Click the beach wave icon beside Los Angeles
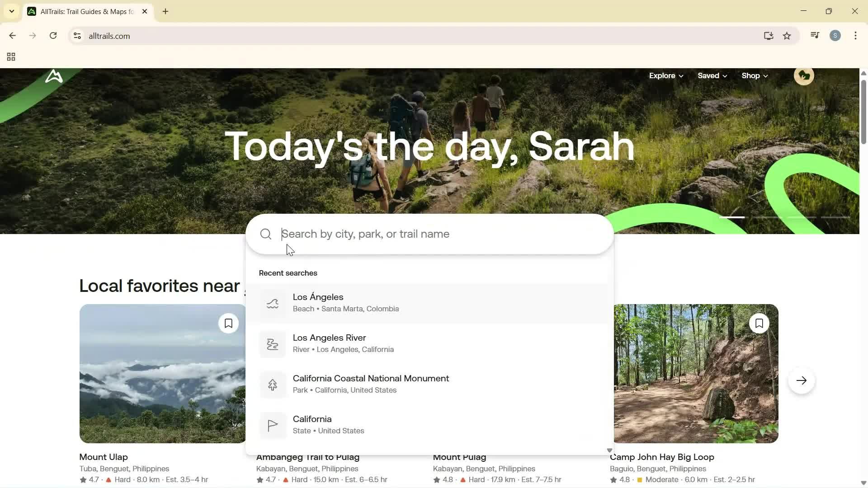This screenshot has width=868, height=488. pos(272,303)
